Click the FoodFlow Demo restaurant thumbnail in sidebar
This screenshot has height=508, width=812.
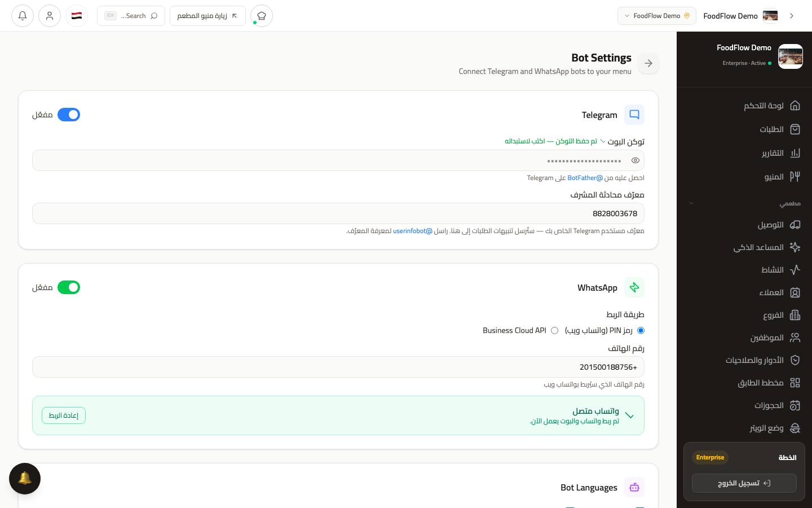(x=791, y=56)
